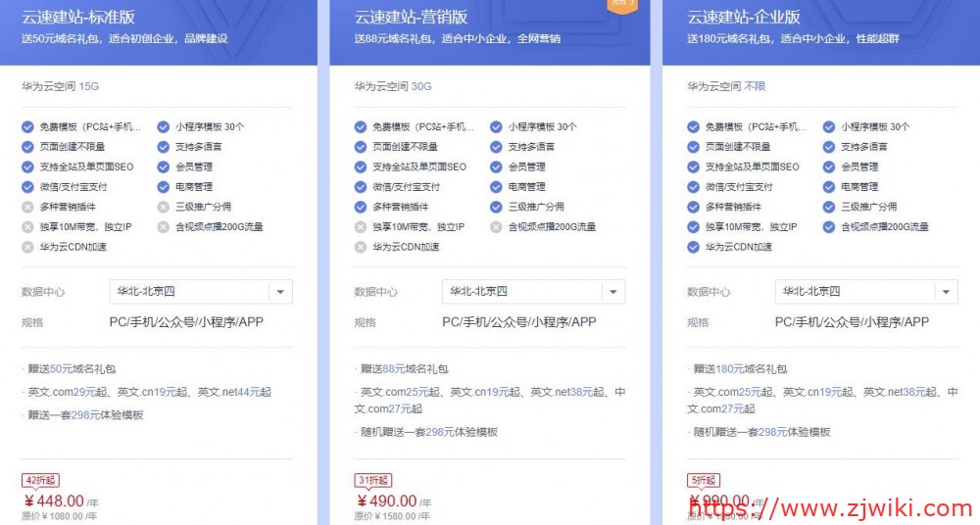Screen dimensions: 980x525
Task: Click grey 独享10M带宽 cross icon in 营销版
Action: click(x=360, y=227)
